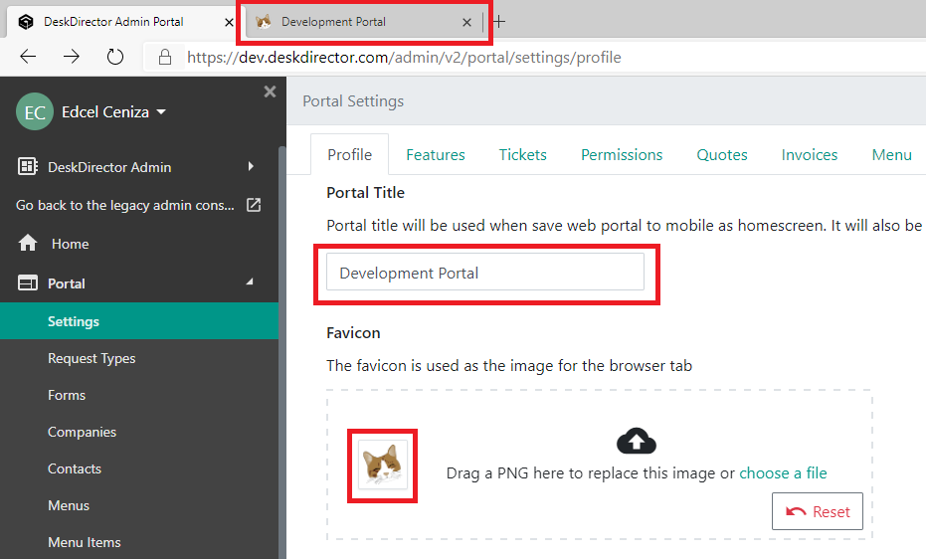Switch to the Tickets tab
This screenshot has width=926, height=560.
[522, 154]
